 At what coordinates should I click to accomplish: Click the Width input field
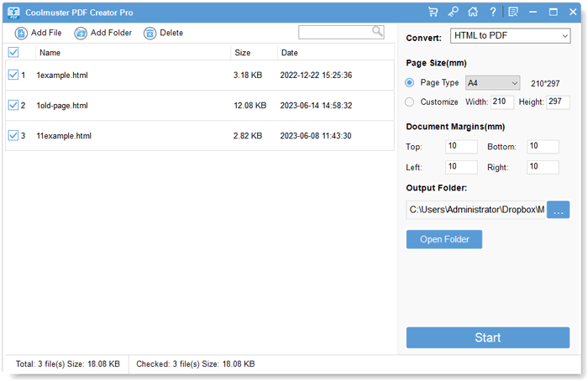502,102
